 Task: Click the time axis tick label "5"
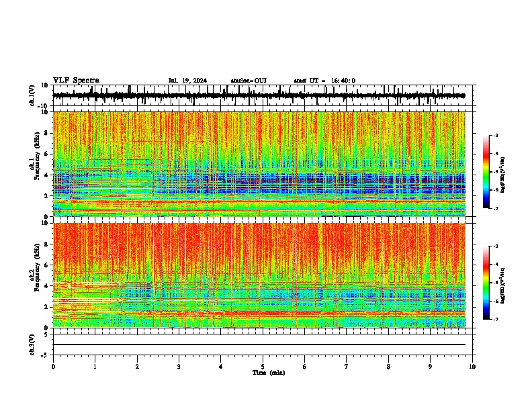click(x=263, y=367)
